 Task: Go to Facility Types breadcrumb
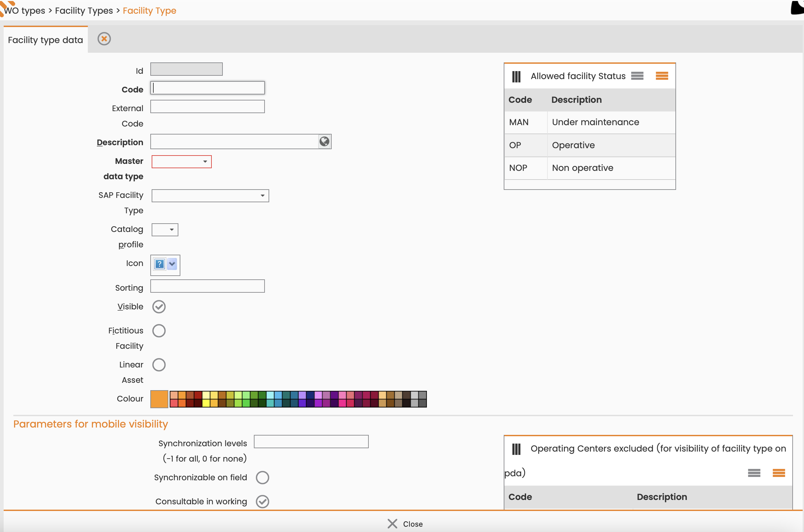(x=84, y=11)
